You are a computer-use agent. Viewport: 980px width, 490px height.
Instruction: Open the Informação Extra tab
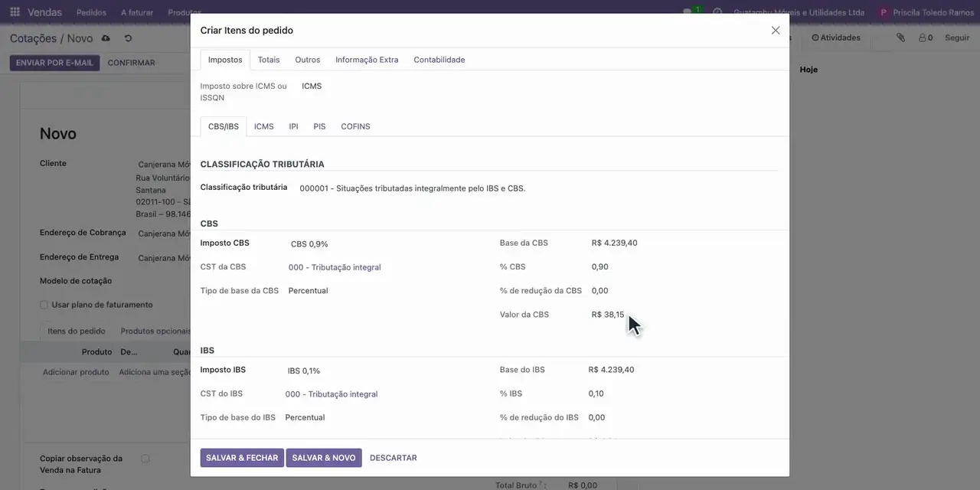pyautogui.click(x=367, y=60)
